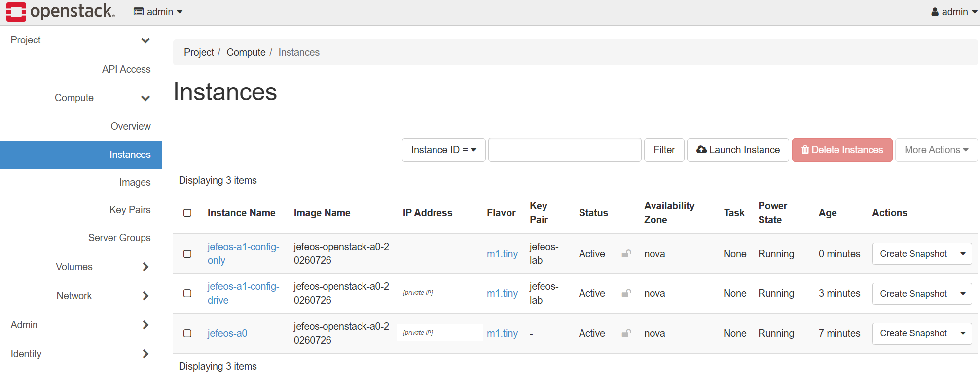Screen dimensions: 980x387
Task: Open the Server Groups page
Action: [x=119, y=238]
